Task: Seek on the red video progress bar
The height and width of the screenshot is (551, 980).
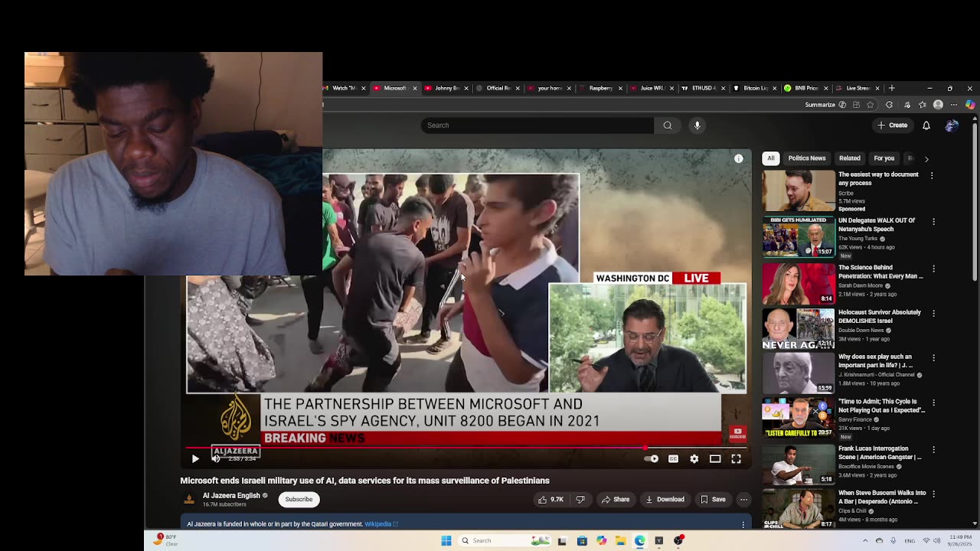Action: click(x=466, y=447)
